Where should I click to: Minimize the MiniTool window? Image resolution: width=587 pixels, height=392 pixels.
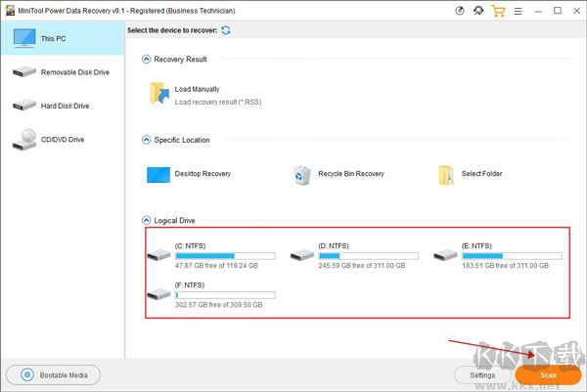click(x=538, y=12)
